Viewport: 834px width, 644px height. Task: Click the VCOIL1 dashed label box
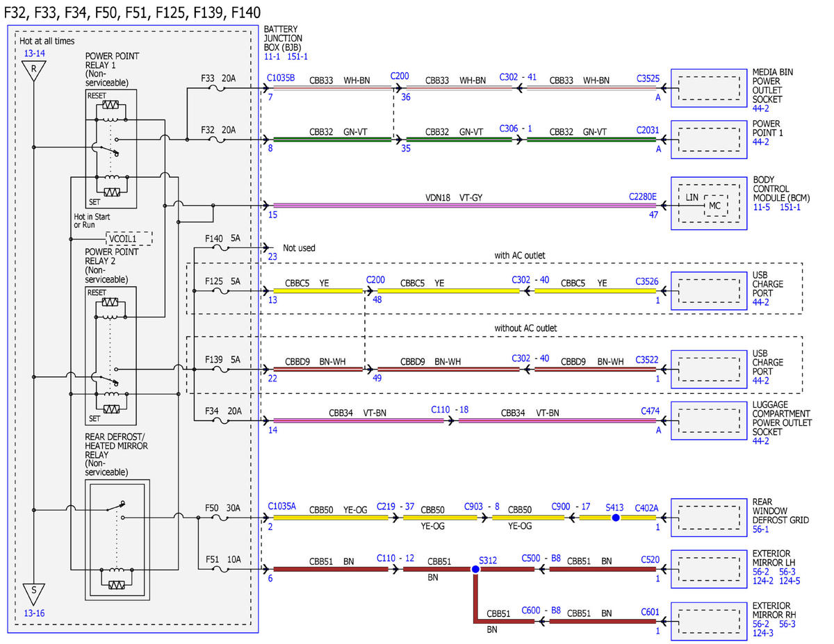pos(129,238)
